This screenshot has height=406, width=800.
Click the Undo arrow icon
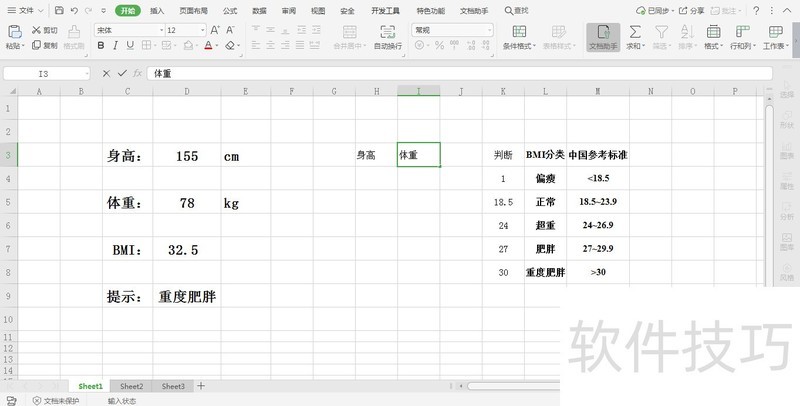click(74, 10)
